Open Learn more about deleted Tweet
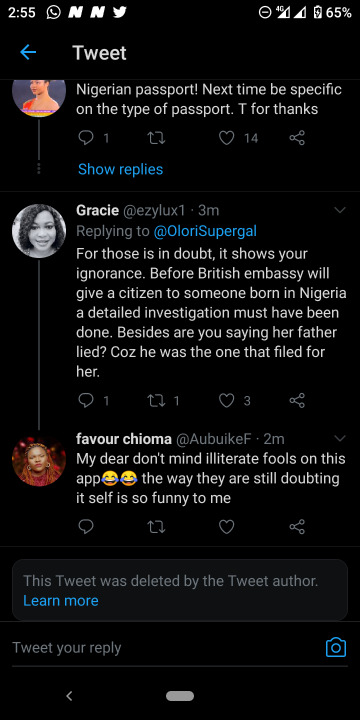The image size is (360, 720). pos(61,601)
